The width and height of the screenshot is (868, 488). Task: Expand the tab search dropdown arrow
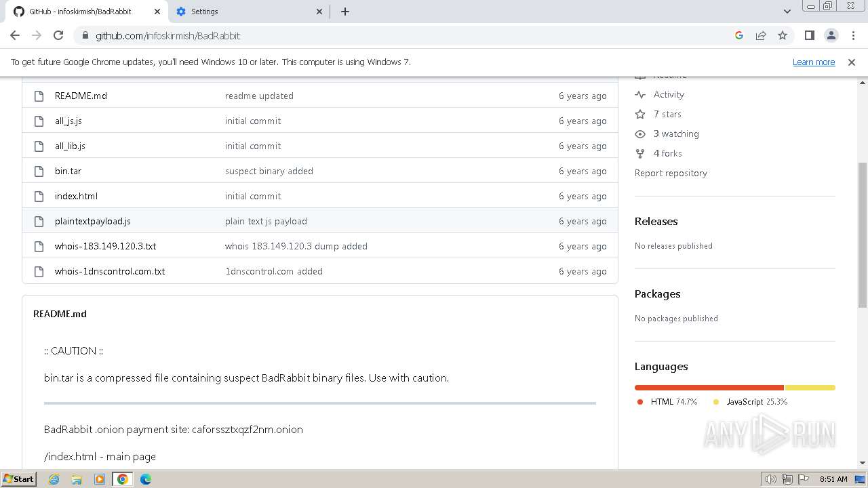tap(787, 12)
